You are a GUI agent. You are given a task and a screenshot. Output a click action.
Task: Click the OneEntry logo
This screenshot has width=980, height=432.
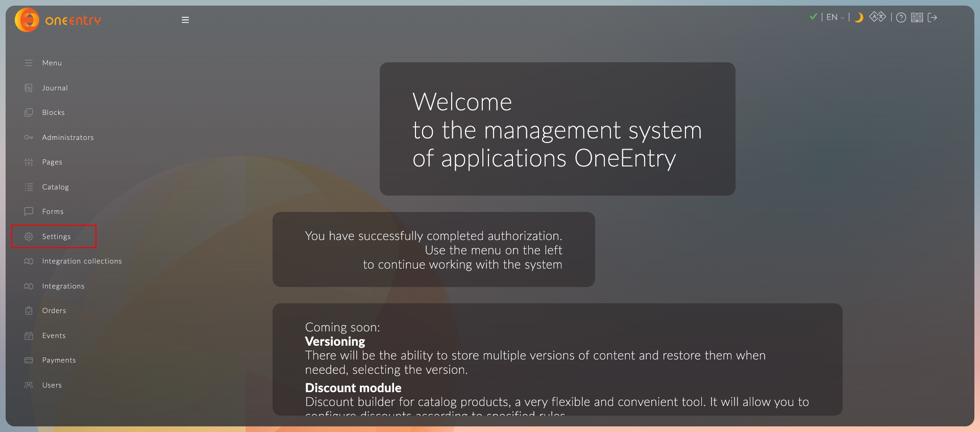[58, 20]
